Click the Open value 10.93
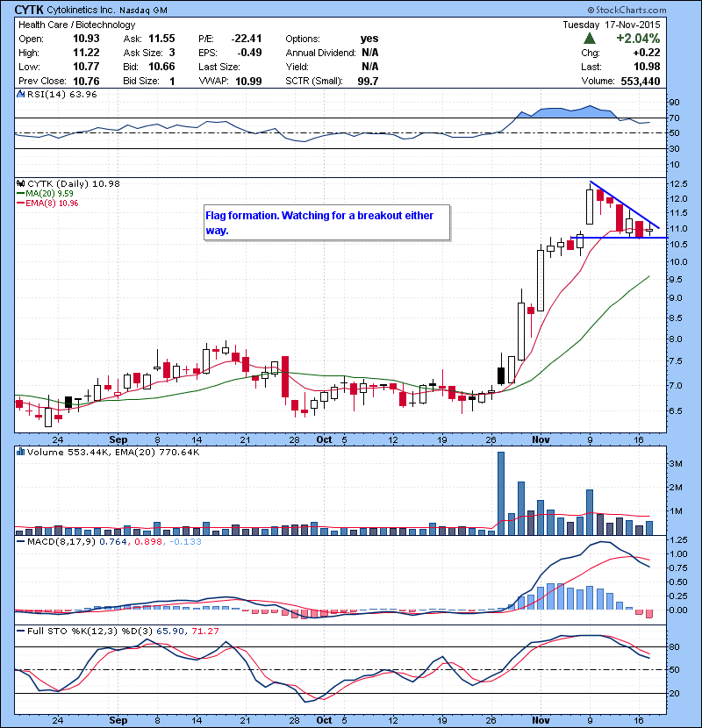Screen dimensions: 702x728 point(86,39)
